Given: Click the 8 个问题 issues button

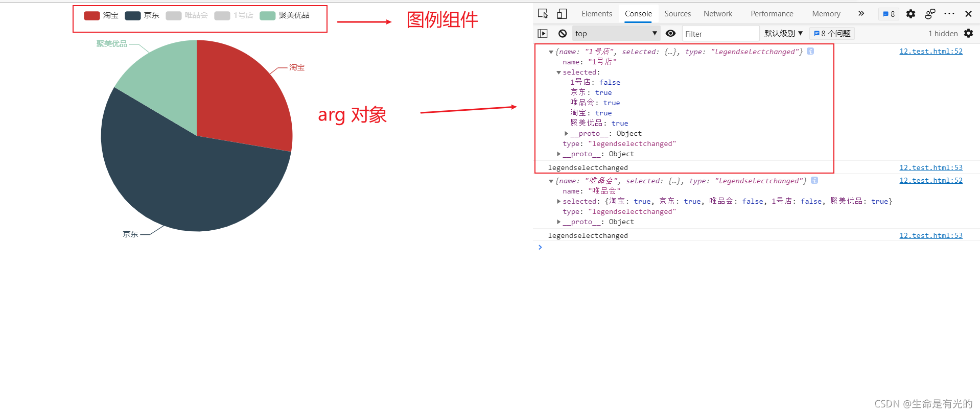Looking at the screenshot, I should pos(832,34).
